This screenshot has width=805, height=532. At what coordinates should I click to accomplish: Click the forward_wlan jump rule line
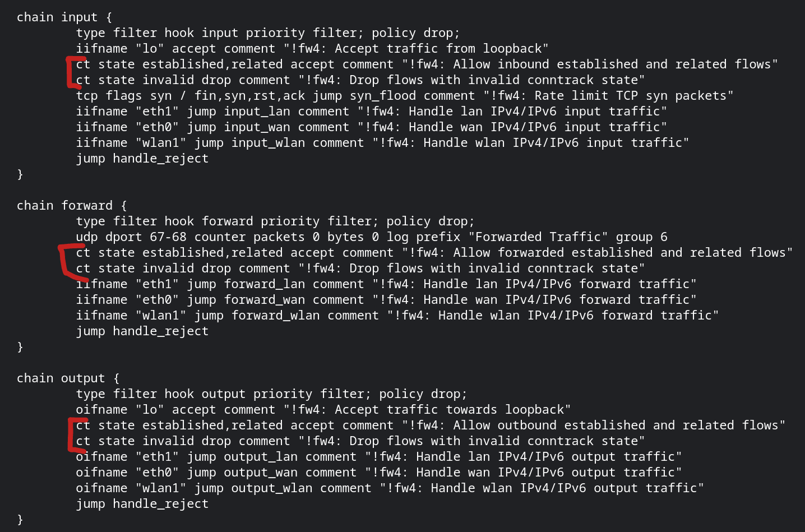point(397,316)
